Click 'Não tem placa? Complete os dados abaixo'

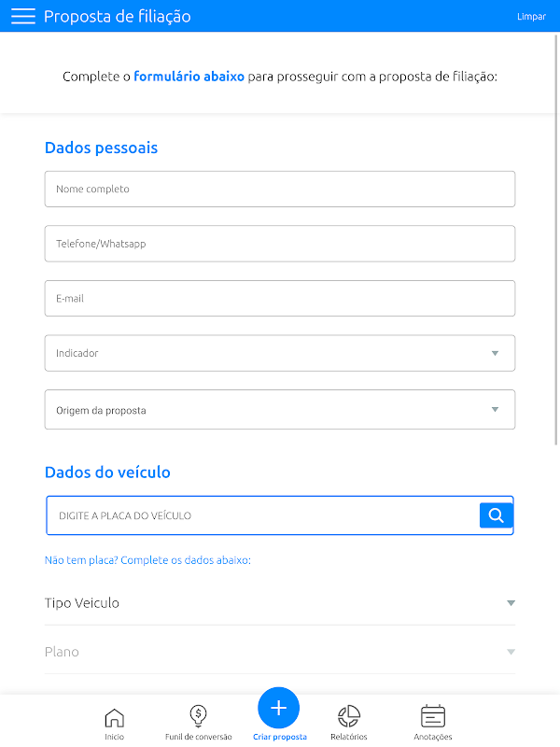click(147, 560)
